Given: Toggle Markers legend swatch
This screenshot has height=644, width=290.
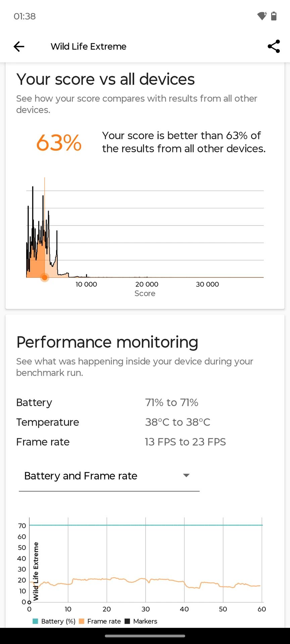Looking at the screenshot, I should click(x=127, y=621).
